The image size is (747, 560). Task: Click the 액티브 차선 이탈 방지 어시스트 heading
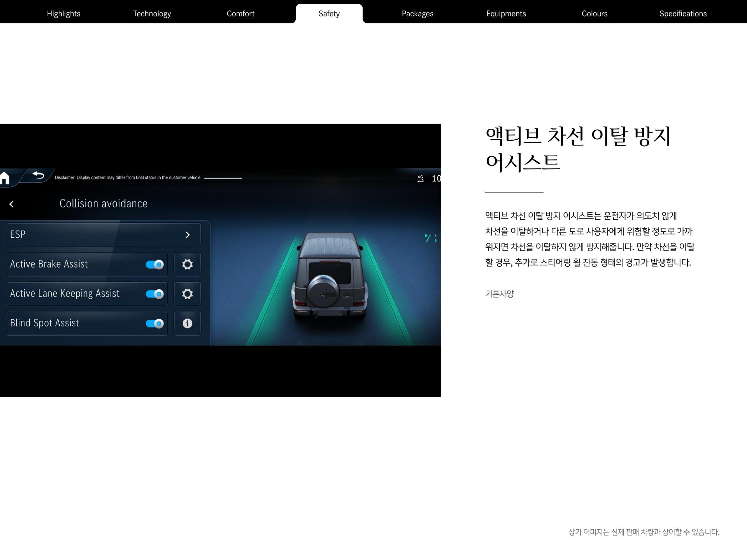click(578, 149)
